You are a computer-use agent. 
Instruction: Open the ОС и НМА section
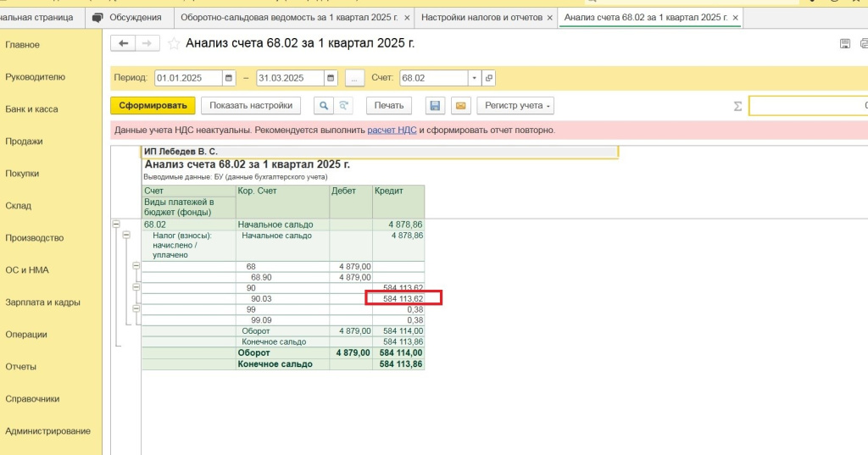pos(27,269)
